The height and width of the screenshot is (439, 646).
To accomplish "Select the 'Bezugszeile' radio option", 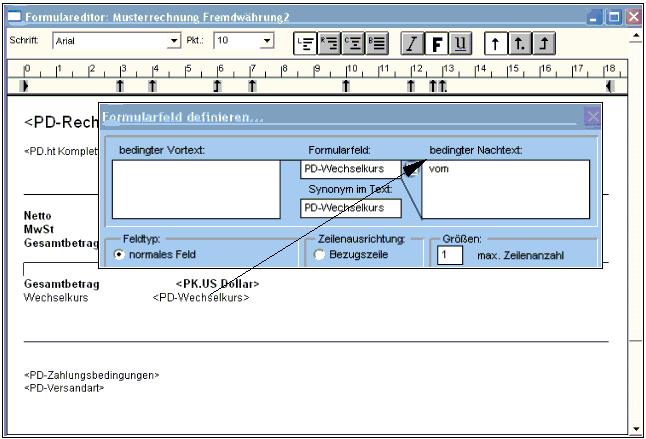I will click(x=320, y=254).
